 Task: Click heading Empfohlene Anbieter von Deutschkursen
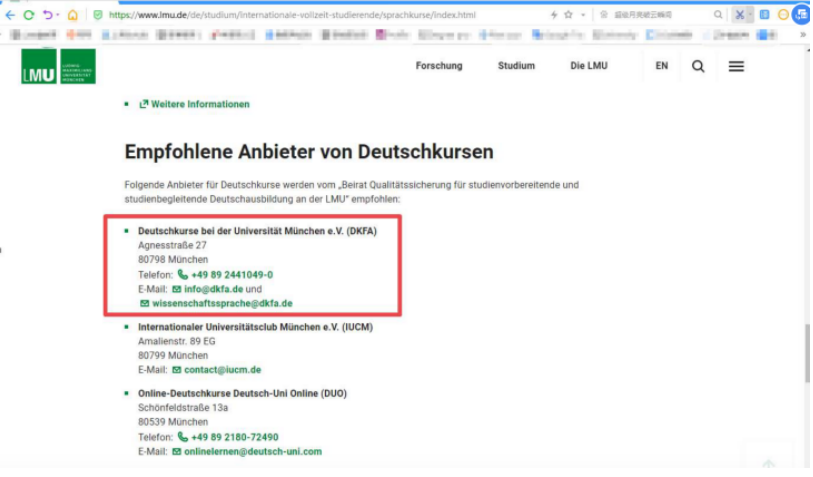[x=310, y=152]
